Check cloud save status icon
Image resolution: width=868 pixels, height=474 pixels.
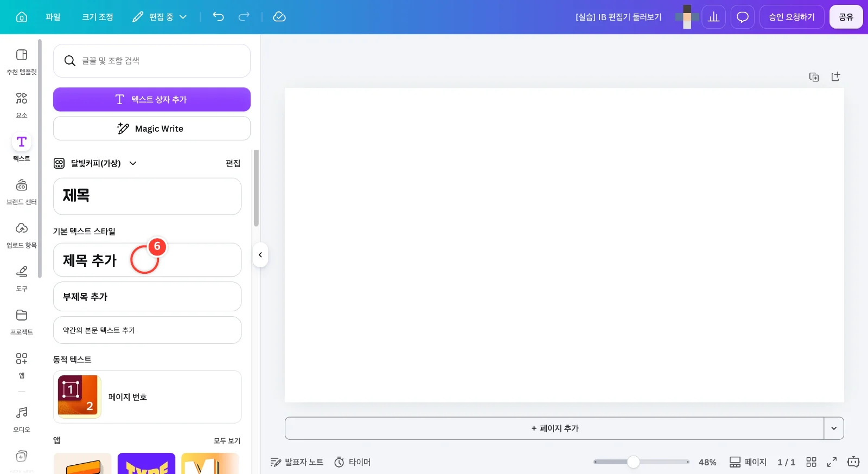279,17
